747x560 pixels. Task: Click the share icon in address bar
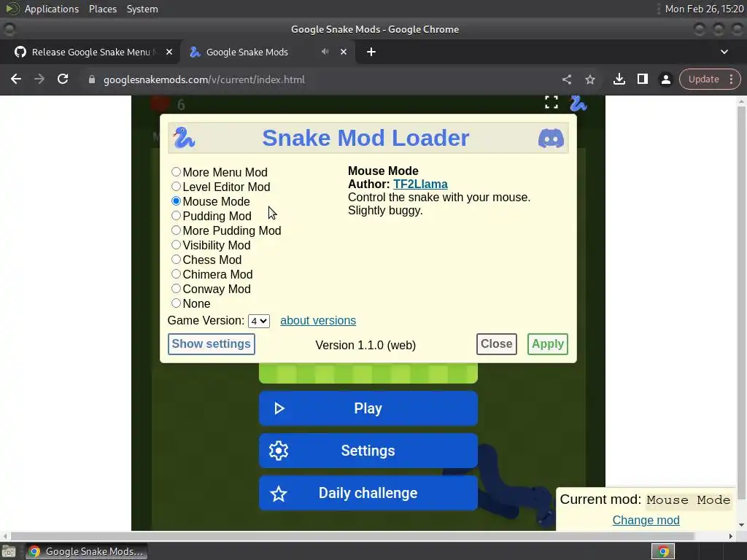566,79
